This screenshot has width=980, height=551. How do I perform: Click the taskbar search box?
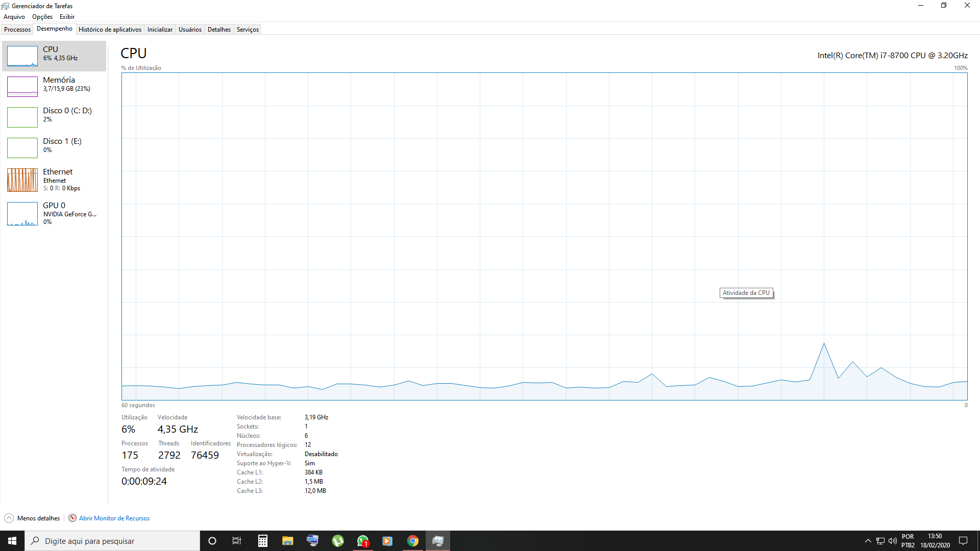(x=112, y=541)
